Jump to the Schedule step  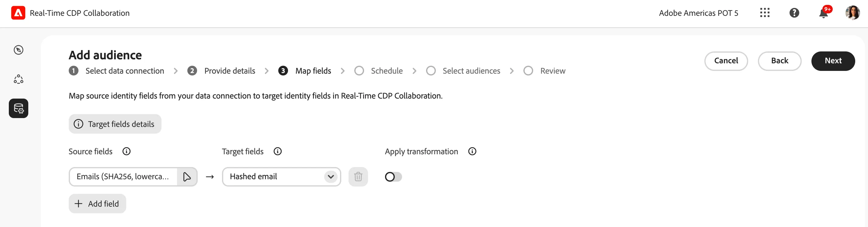click(379, 71)
